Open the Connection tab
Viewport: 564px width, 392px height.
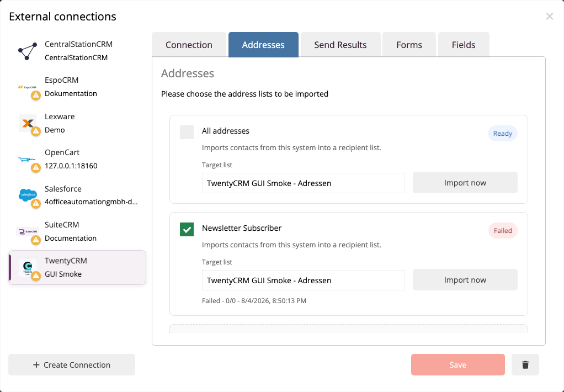(x=189, y=45)
